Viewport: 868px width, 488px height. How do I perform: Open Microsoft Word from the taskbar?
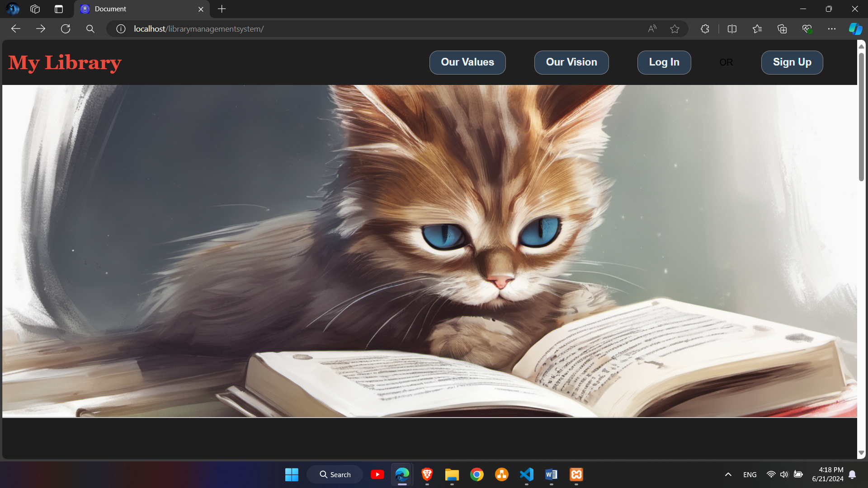551,474
